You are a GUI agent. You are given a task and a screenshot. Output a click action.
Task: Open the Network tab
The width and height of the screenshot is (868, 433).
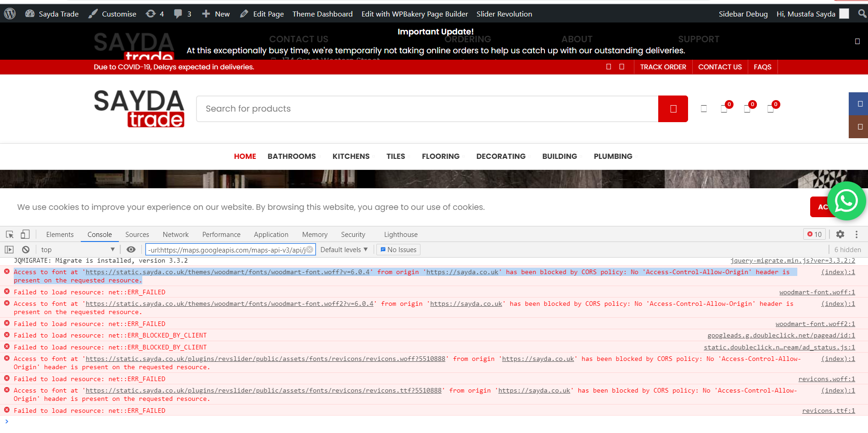[x=176, y=235]
